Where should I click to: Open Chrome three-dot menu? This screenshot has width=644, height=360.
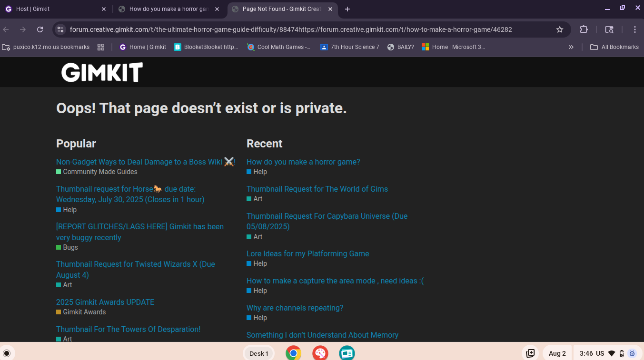(x=634, y=29)
